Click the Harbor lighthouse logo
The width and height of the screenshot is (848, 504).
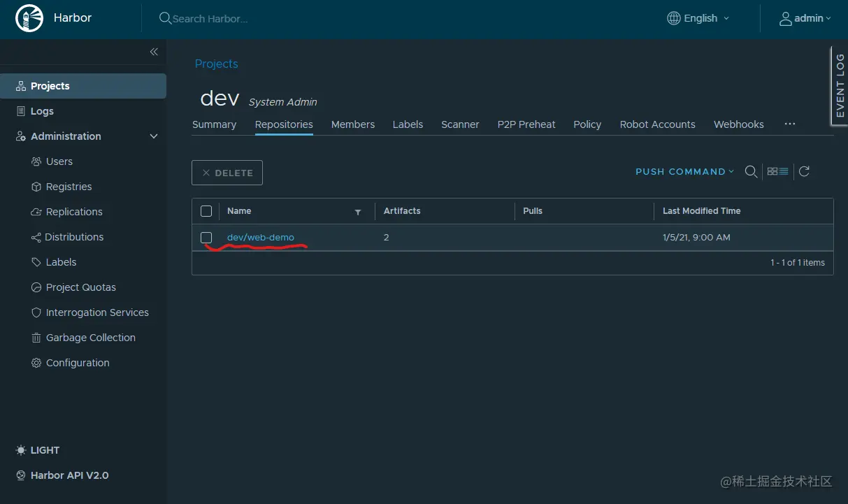(x=29, y=19)
